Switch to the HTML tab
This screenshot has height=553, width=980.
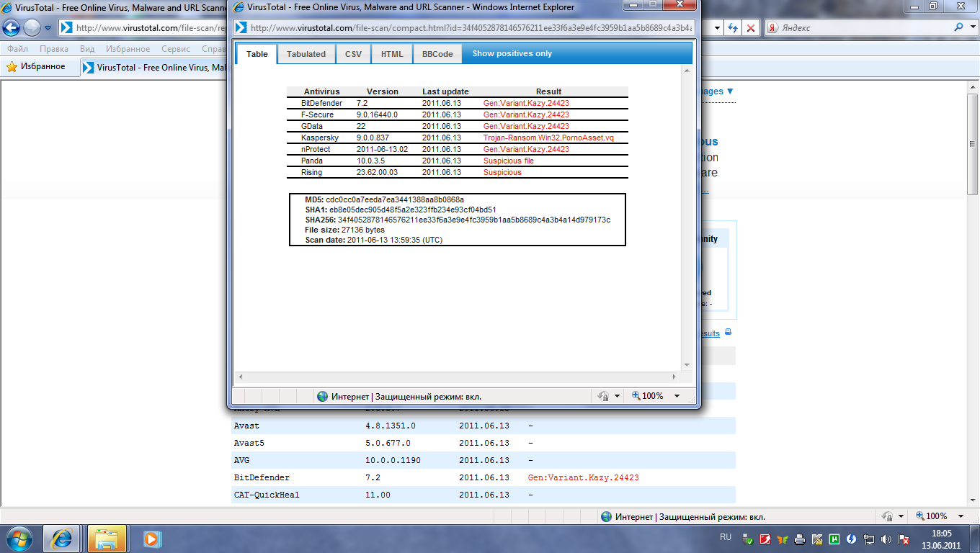[x=392, y=54]
